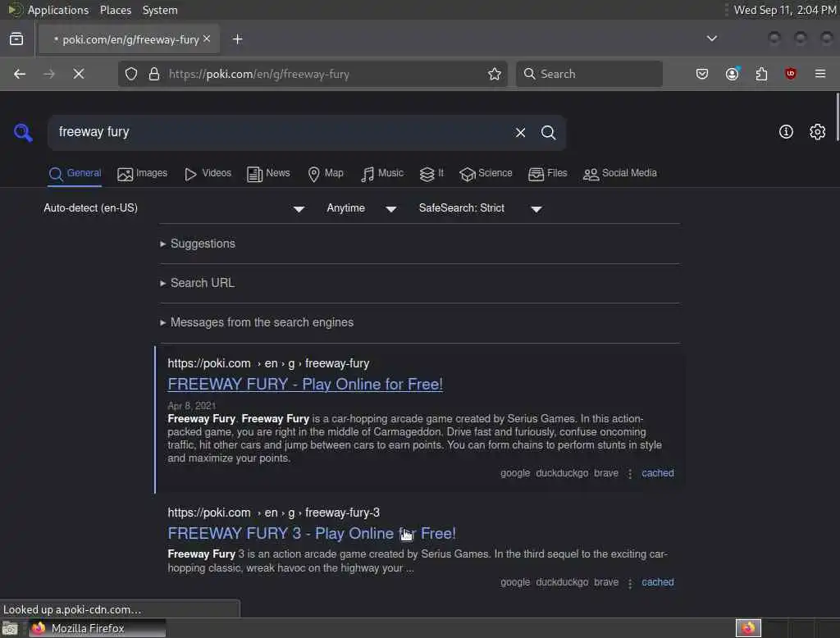The width and height of the screenshot is (840, 638).
Task: Click the forward navigation arrow
Action: coord(49,74)
